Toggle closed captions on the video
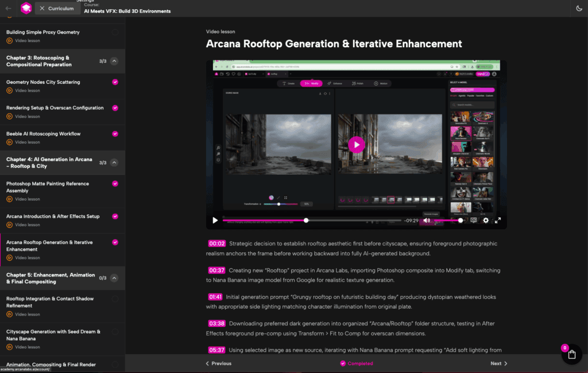This screenshot has height=373, width=588. [x=474, y=220]
